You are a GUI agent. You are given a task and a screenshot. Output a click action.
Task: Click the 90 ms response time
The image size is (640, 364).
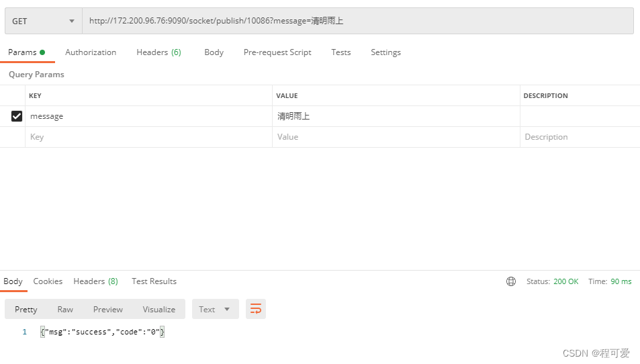point(621,281)
